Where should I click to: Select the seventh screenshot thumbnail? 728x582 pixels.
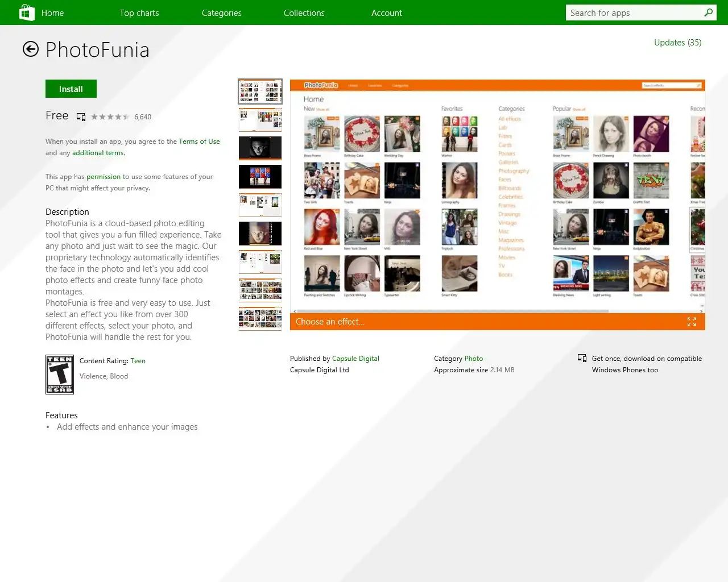260,262
